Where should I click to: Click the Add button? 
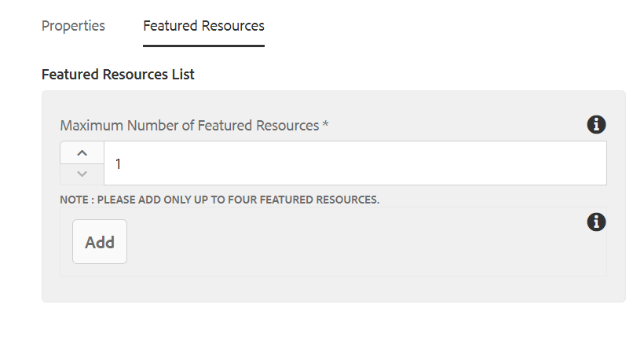(x=100, y=241)
